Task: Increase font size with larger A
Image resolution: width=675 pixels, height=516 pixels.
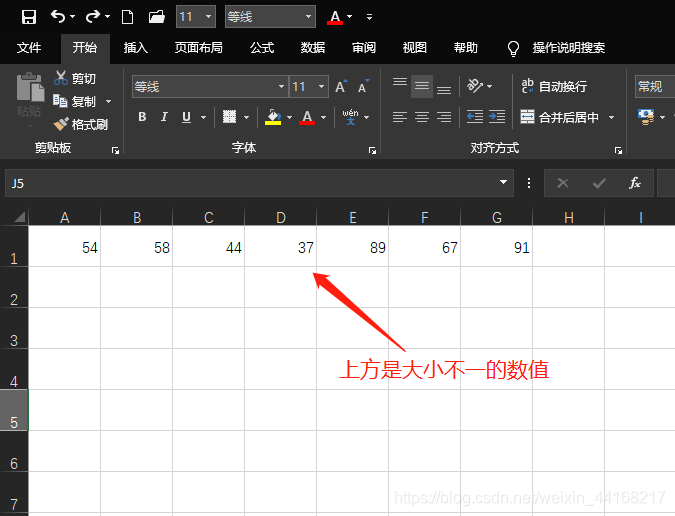Action: click(x=341, y=87)
